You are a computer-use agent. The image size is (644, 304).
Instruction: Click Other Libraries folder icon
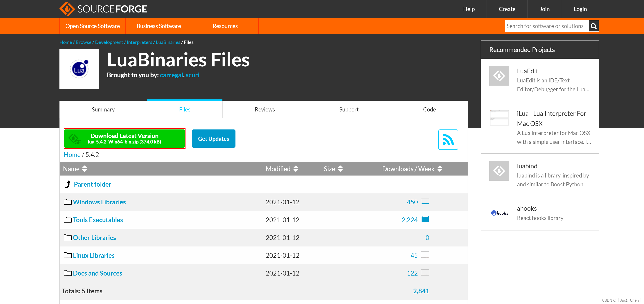tap(68, 237)
